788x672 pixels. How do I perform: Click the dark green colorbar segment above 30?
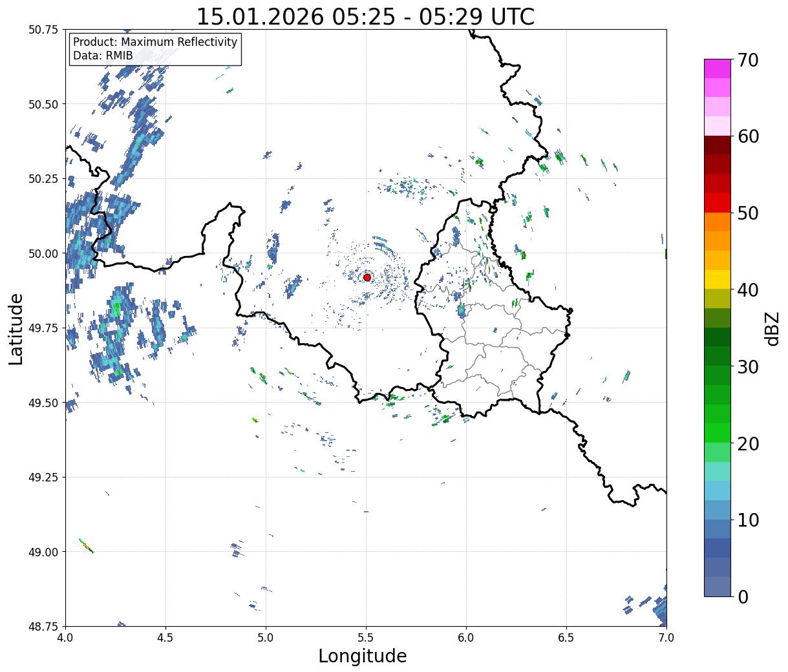click(x=717, y=356)
